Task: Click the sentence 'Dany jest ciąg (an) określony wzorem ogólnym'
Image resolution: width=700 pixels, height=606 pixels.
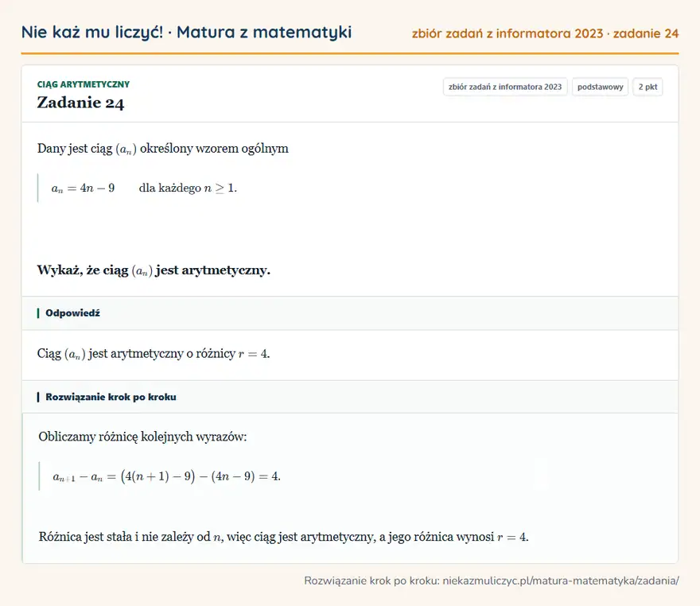Action: [x=163, y=149]
